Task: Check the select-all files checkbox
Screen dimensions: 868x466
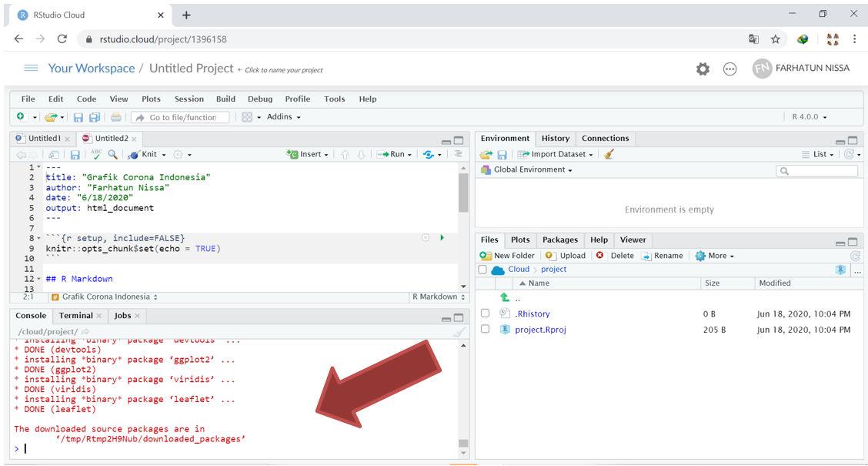Action: [x=482, y=270]
